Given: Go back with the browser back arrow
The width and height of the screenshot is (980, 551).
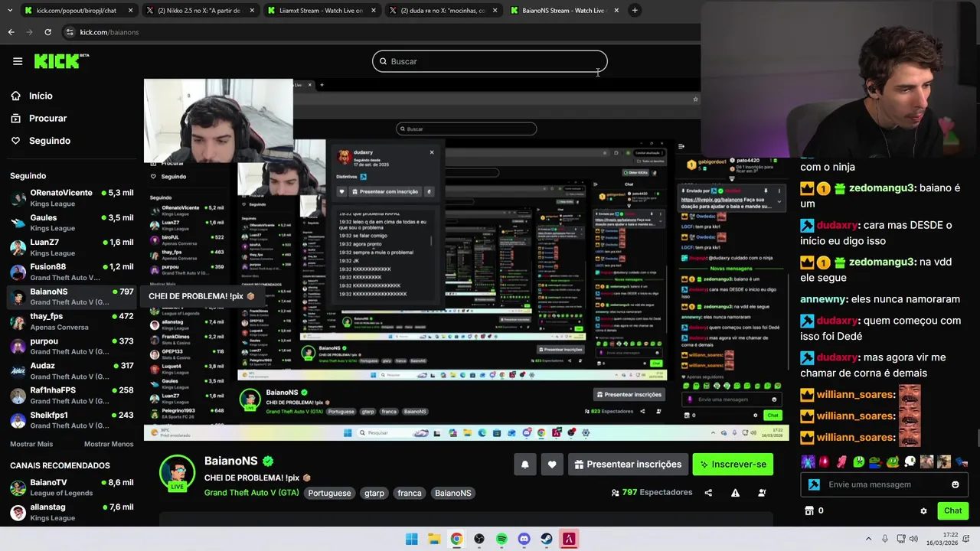Looking at the screenshot, I should click(11, 32).
